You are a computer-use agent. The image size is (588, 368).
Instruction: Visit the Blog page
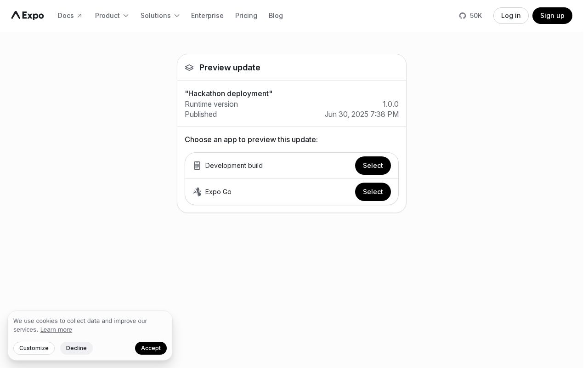pyautogui.click(x=276, y=16)
